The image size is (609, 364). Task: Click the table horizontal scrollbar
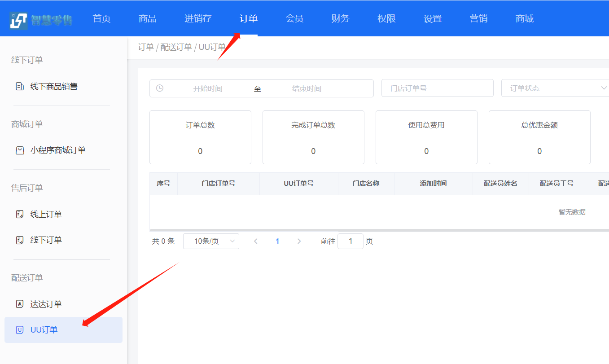379,230
